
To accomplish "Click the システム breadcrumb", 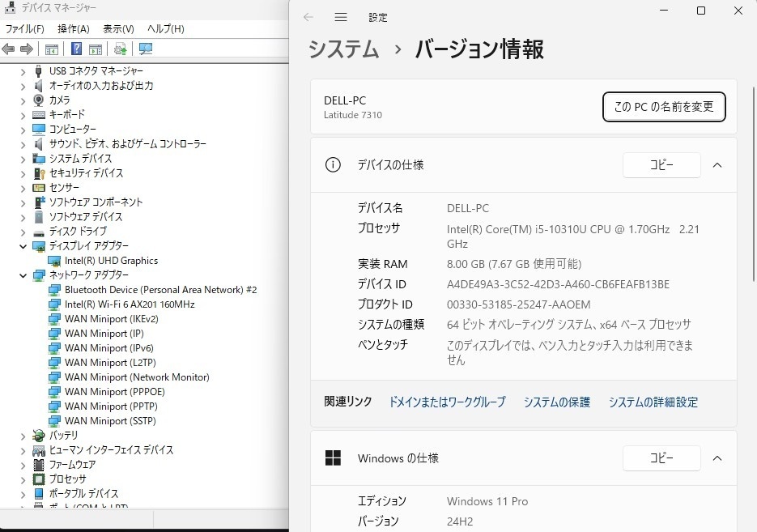I will point(344,49).
